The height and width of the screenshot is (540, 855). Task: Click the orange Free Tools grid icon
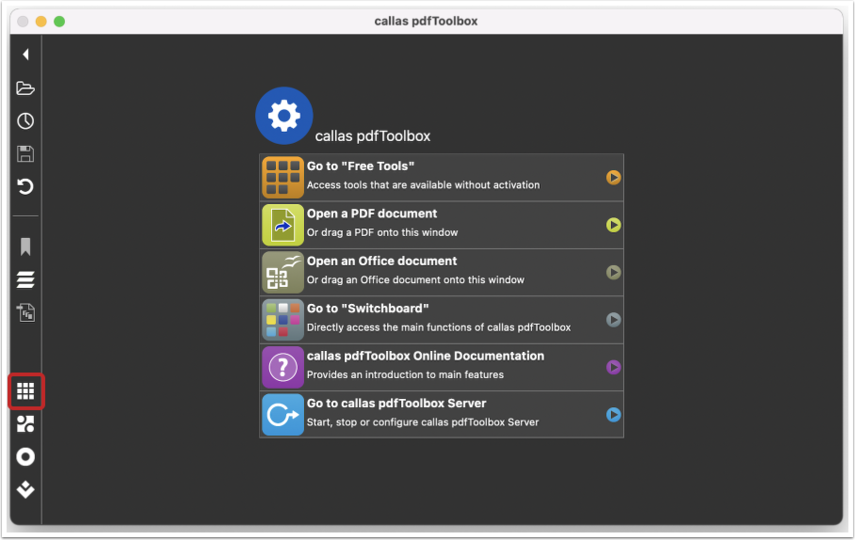click(282, 177)
